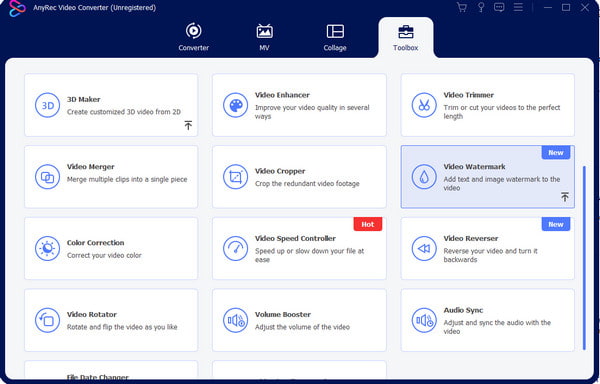Open the Video Speed Controller title
This screenshot has width=600, height=384.
295,238
